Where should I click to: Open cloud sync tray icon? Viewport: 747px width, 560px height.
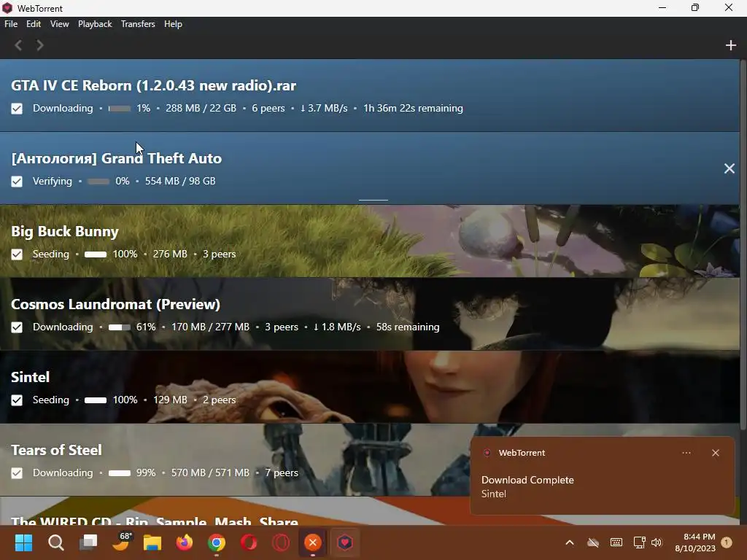[x=592, y=542]
